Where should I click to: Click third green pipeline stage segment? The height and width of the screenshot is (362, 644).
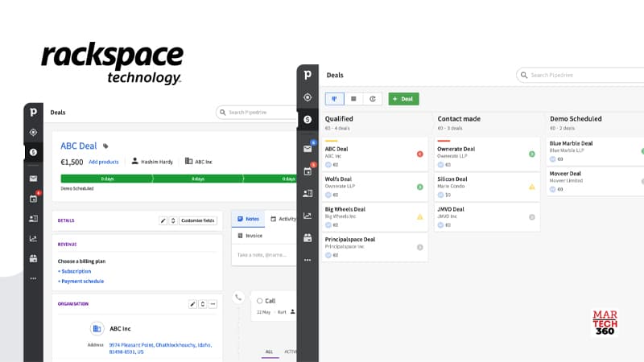(x=270, y=179)
